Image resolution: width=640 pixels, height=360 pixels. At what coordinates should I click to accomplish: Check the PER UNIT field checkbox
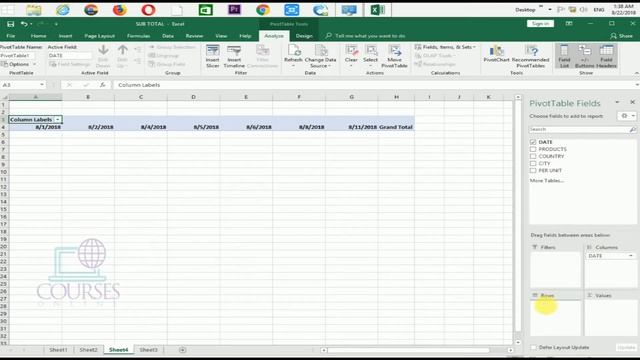pyautogui.click(x=533, y=171)
